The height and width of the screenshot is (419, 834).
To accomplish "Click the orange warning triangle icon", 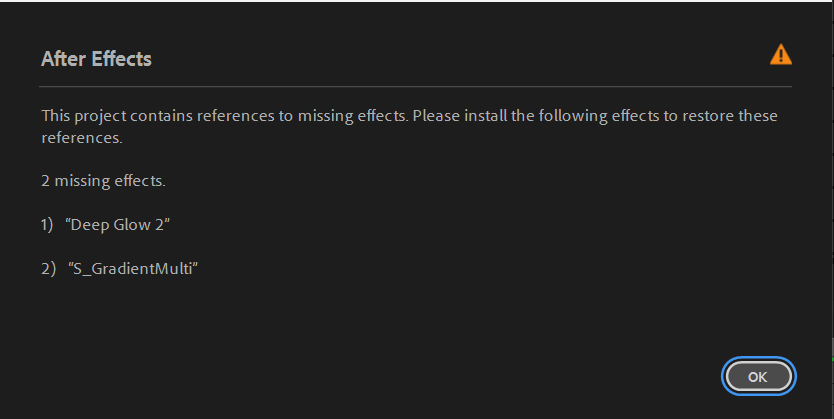I will (x=780, y=55).
